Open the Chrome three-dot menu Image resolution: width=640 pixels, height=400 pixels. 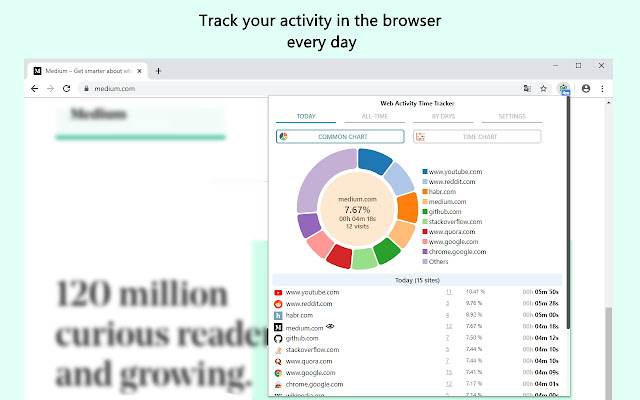point(602,89)
